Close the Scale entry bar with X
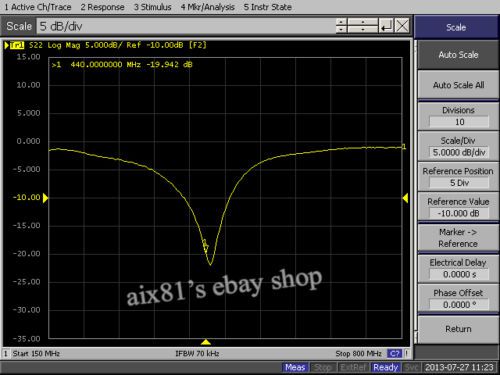This screenshot has height=375, width=500. [x=402, y=26]
